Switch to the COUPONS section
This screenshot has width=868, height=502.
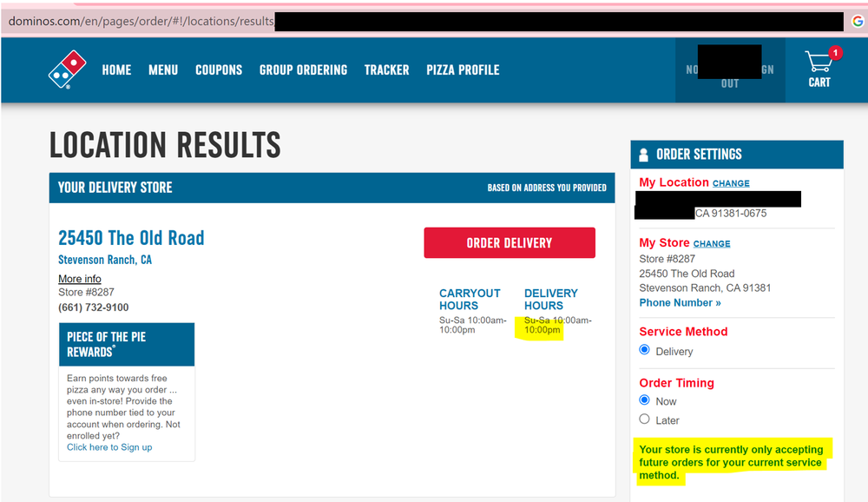pos(219,70)
